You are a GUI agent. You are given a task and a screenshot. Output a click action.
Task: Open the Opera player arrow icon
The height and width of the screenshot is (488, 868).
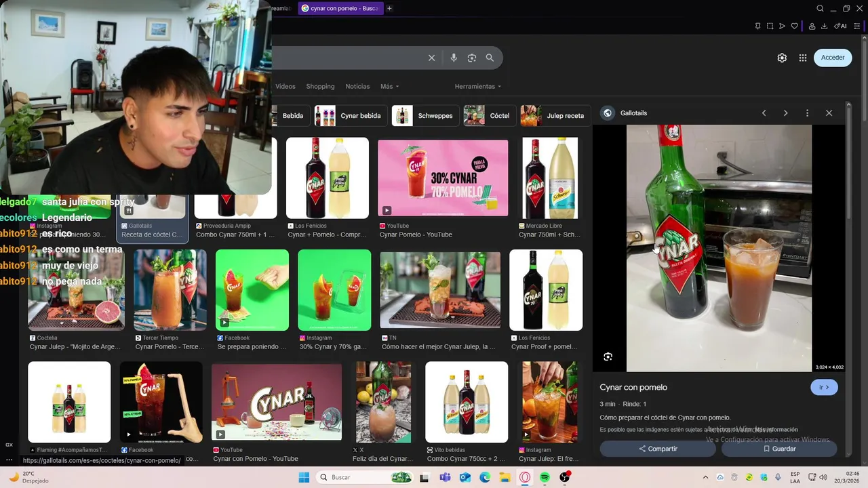[782, 26]
